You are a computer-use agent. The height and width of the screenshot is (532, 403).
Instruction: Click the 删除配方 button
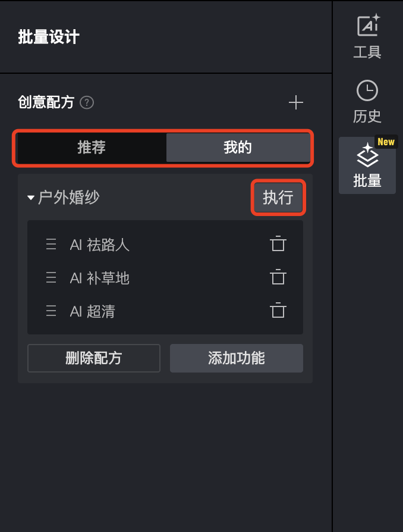click(x=94, y=358)
